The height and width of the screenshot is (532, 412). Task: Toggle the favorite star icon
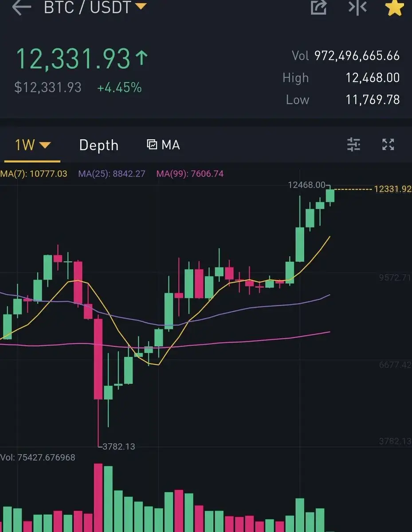tap(394, 7)
